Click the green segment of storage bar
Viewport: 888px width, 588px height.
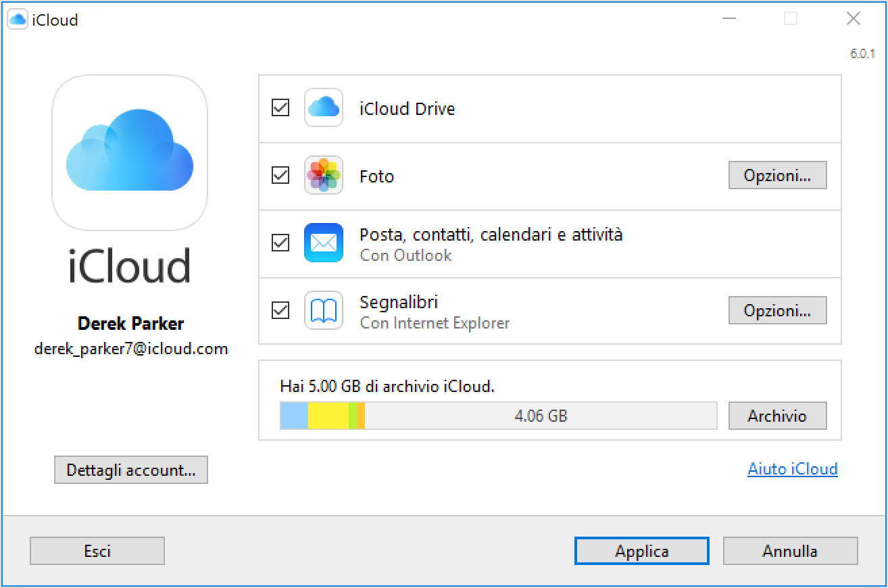tap(353, 416)
